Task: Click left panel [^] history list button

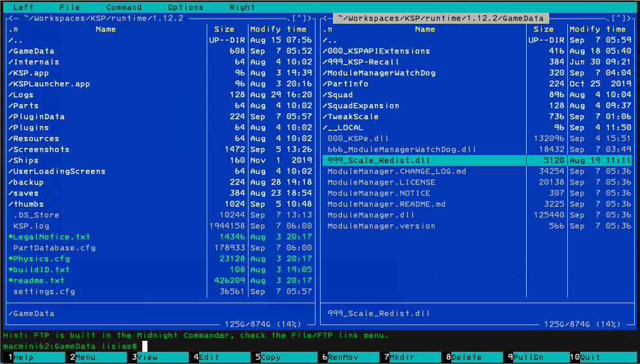Action: tap(300, 19)
